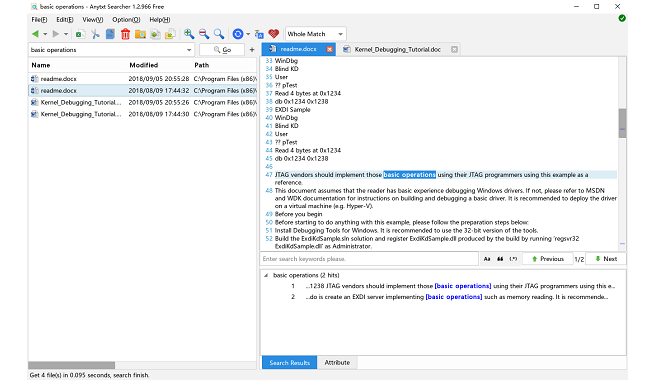Open the Option menu
Viewport: 660px width, 380px height.
(126, 20)
